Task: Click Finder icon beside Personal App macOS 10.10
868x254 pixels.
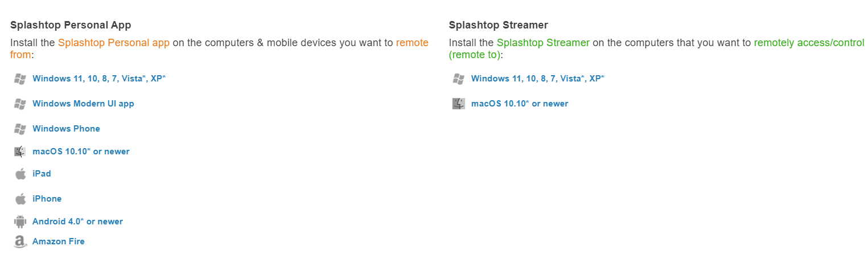Action: [20, 151]
